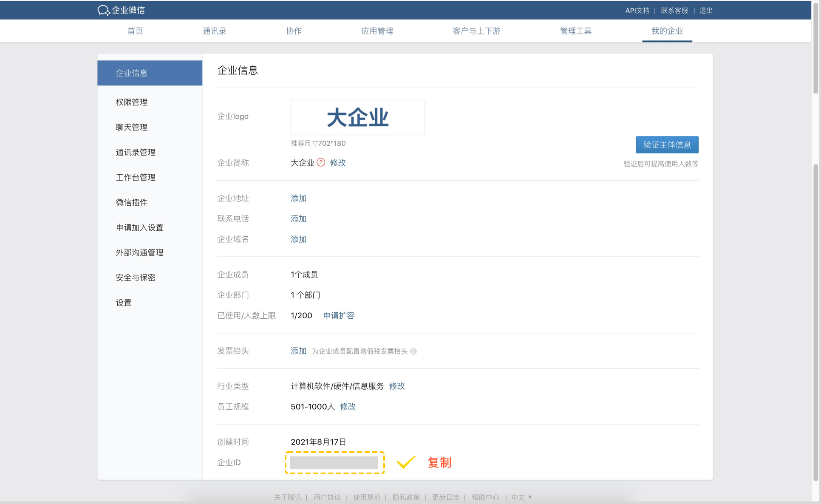This screenshot has width=821, height=504.
Task: Go to 应用管理 in the top navigation
Action: pyautogui.click(x=377, y=31)
